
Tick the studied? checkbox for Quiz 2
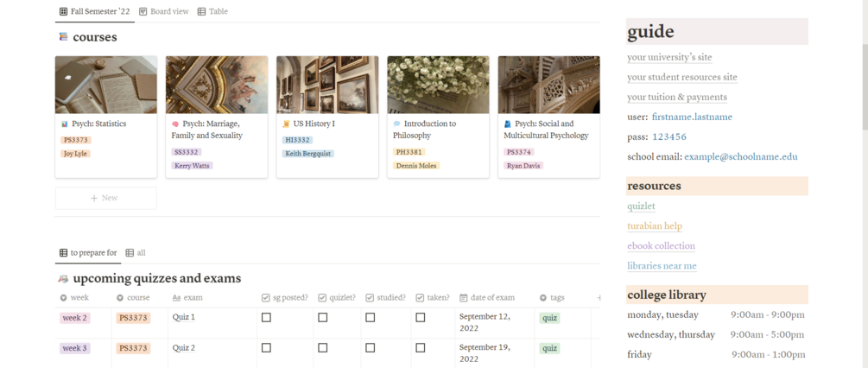pyautogui.click(x=371, y=348)
